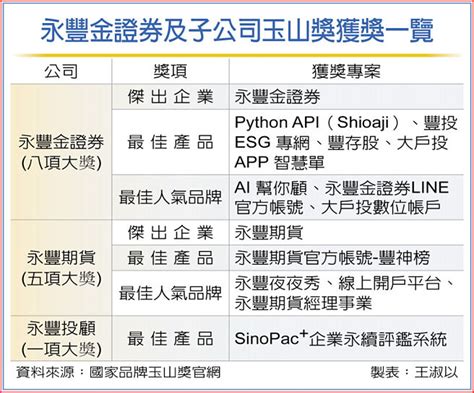Select 最佳產品 beside the SinoPac+ row
This screenshot has height=393, width=474.
170,338
